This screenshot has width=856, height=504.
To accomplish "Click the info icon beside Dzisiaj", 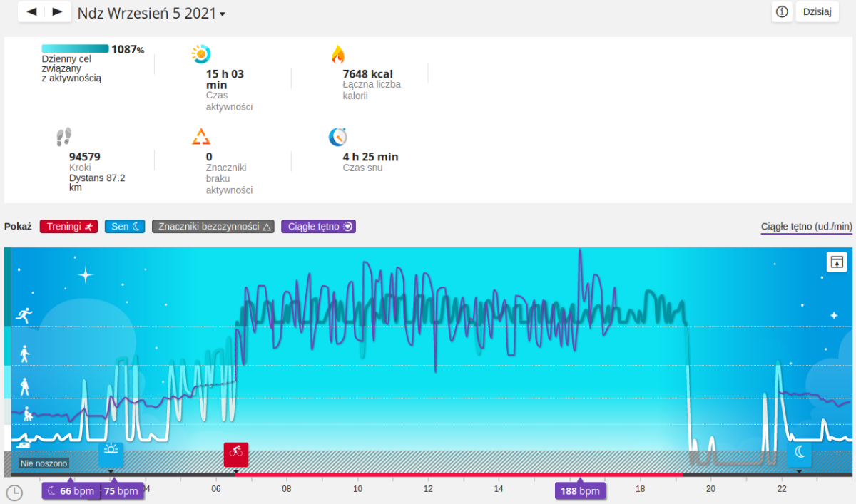I will [x=782, y=11].
